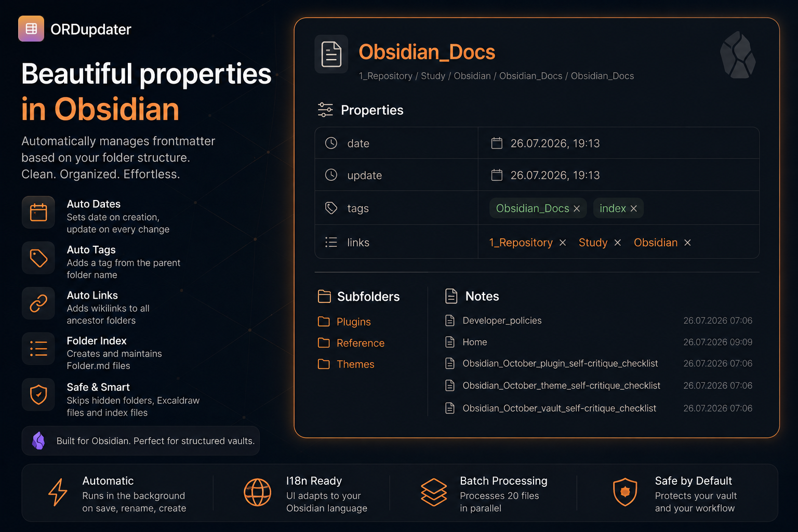Screen dimensions: 798x532
Task: Click the Folder Index list icon
Action: click(38, 349)
